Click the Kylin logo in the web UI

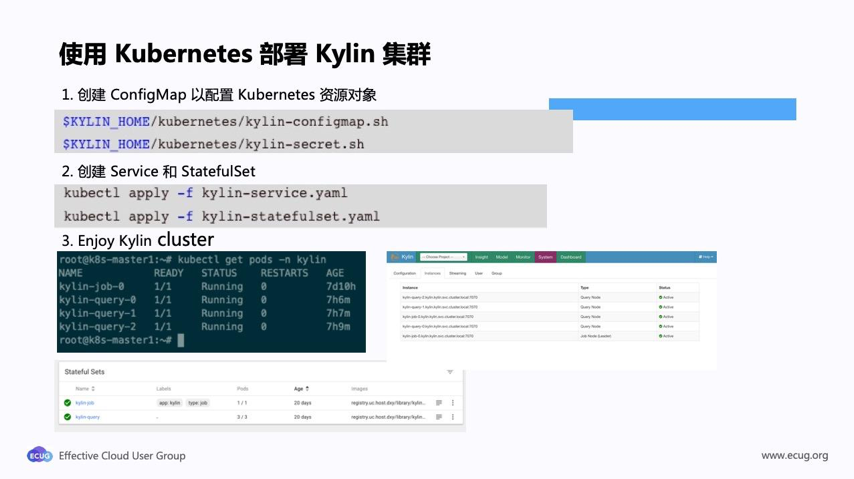[x=403, y=257]
